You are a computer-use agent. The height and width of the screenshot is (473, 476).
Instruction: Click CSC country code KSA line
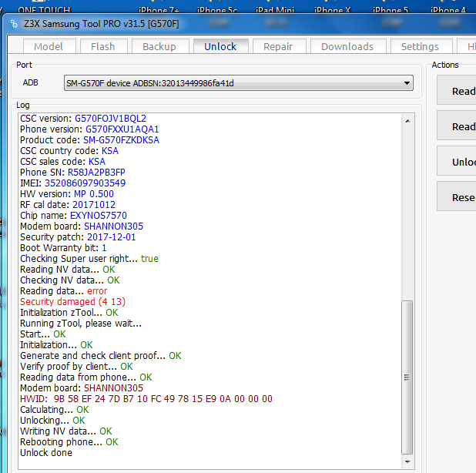69,151
